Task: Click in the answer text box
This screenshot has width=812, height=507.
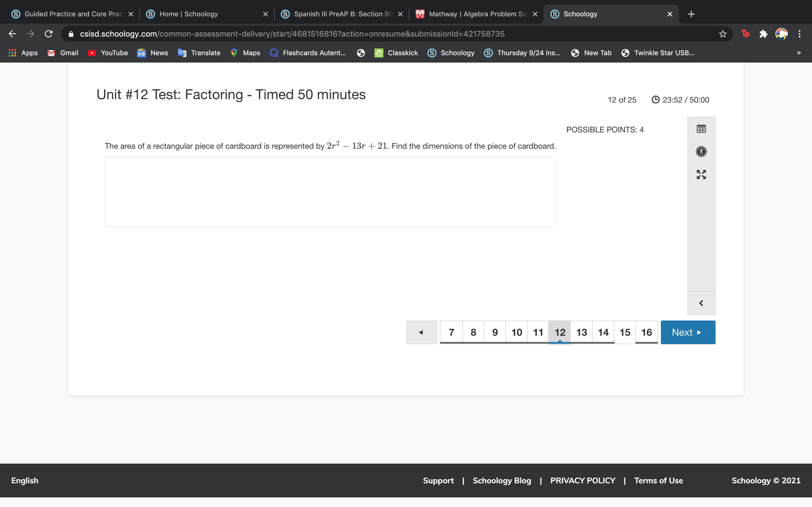Action: point(330,192)
